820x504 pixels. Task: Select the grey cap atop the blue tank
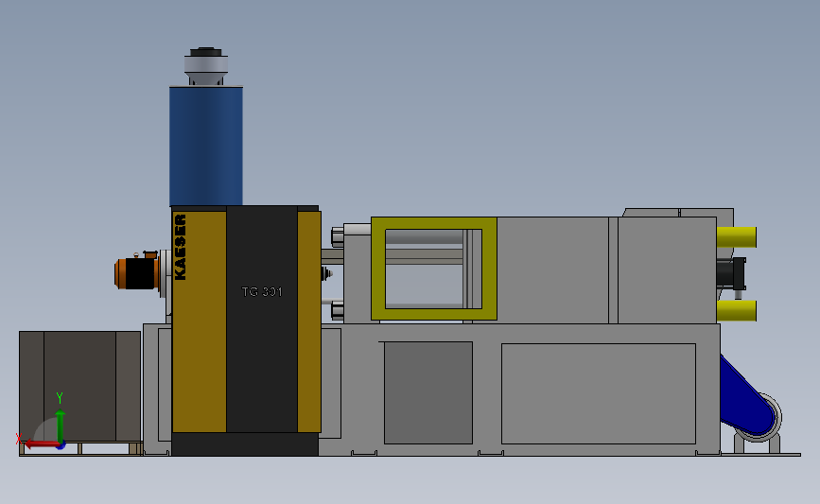[206, 66]
